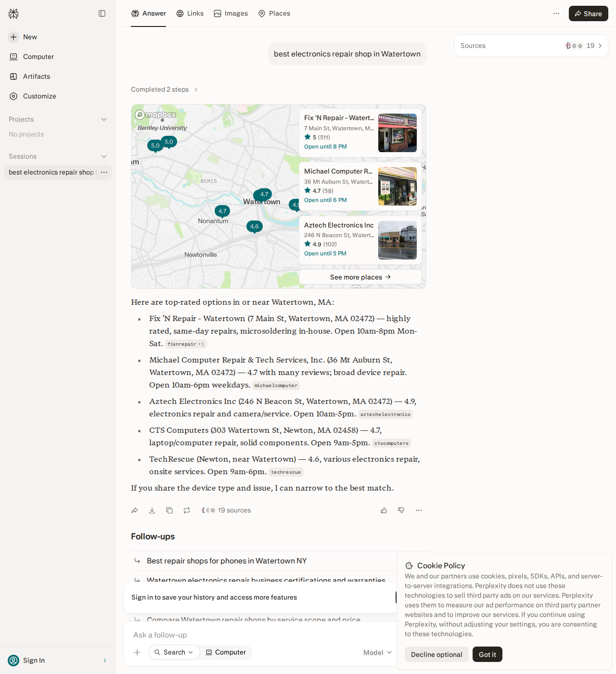Collapse the sidebar panel icon
The height and width of the screenshot is (674, 616).
pos(102,13)
